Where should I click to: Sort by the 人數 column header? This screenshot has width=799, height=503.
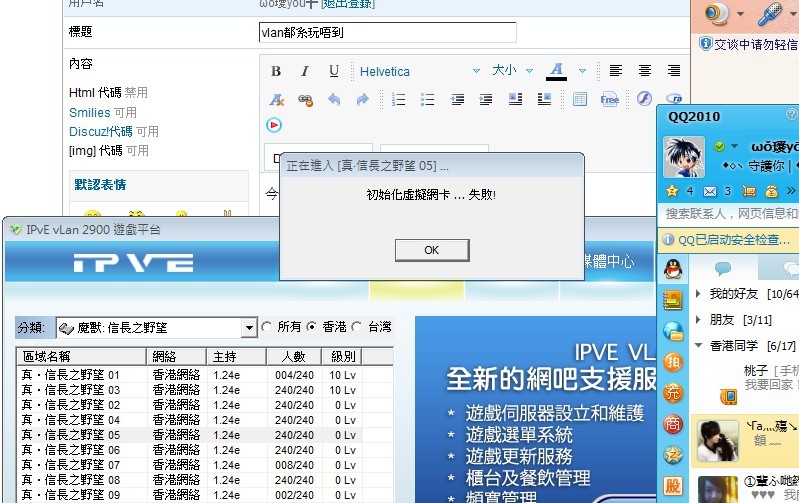tap(294, 357)
